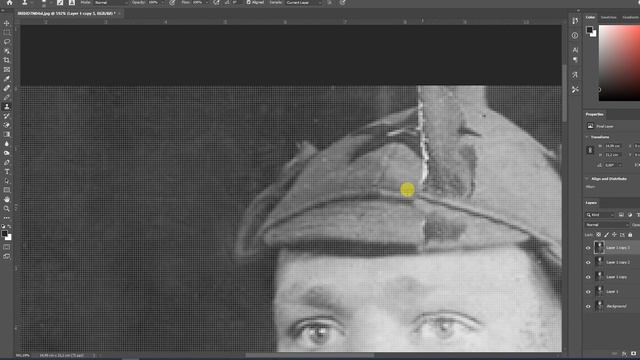
Task: Toggle lock image pixels brush icon
Action: [607, 235]
